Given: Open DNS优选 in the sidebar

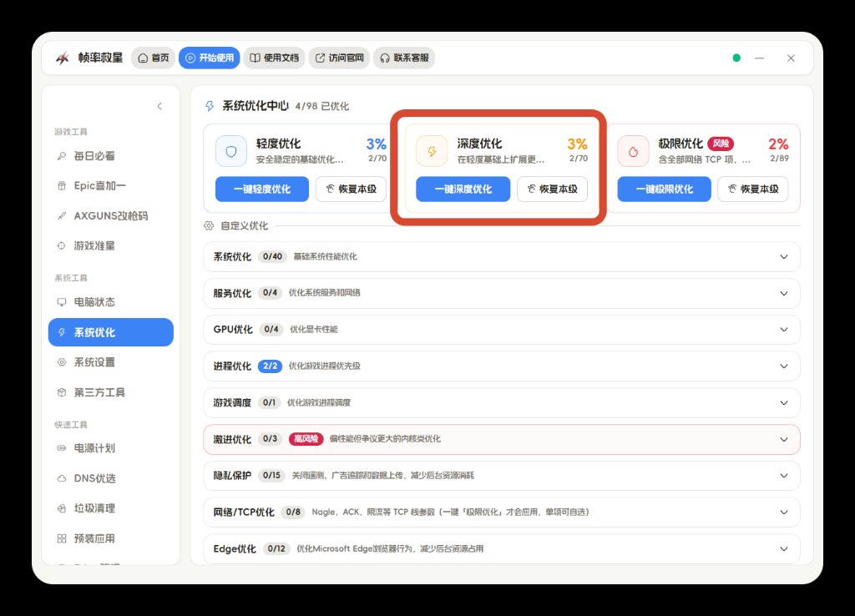Looking at the screenshot, I should [111, 478].
